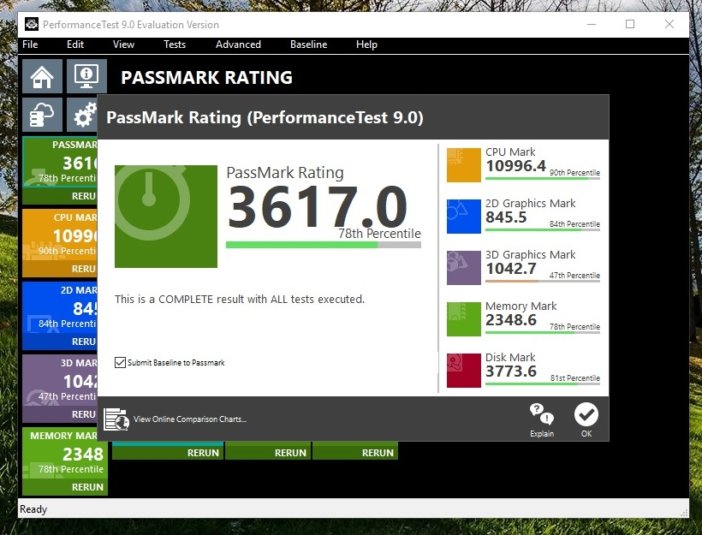Click the 3617.0 PassMark Rating score
This screenshot has height=535, width=702.
(x=317, y=207)
